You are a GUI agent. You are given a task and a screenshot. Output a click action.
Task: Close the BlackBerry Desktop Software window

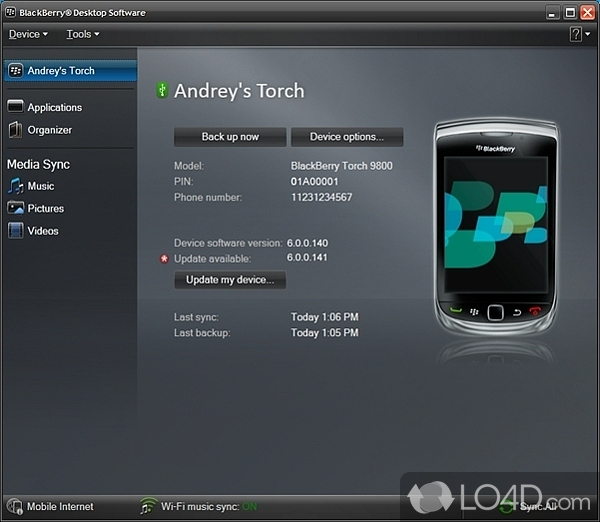[587, 13]
